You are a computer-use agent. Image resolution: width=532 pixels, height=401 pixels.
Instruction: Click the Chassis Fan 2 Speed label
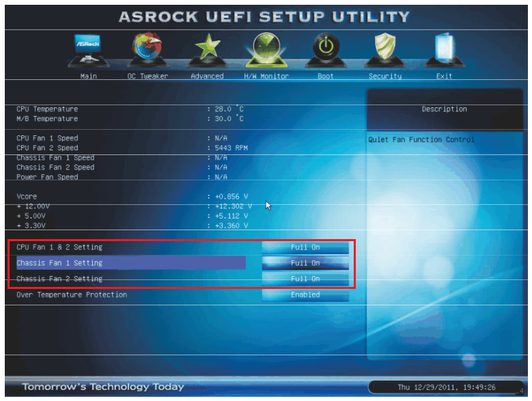(55, 167)
